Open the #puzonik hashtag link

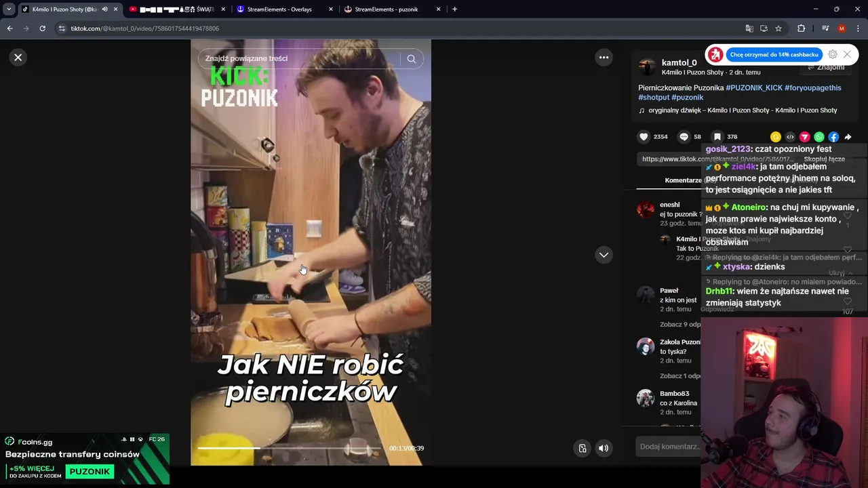(x=687, y=98)
